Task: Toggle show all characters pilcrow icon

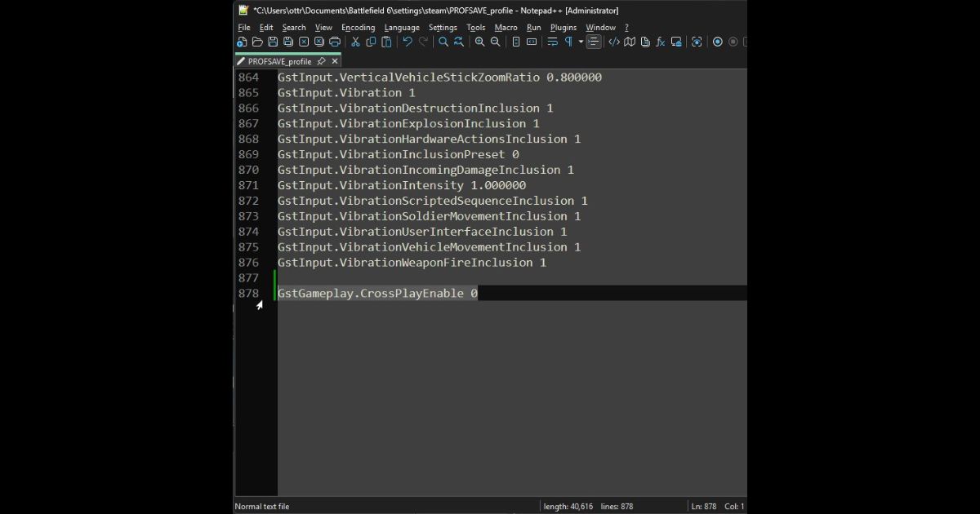Action: [x=568, y=42]
